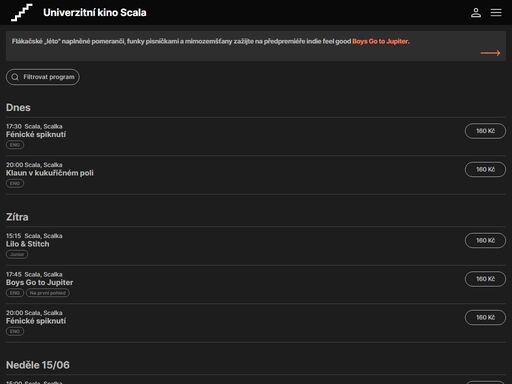Open Boys Go to Jupiter title in Zítra list
Screen dimensions: 512x384
[x=39, y=282]
